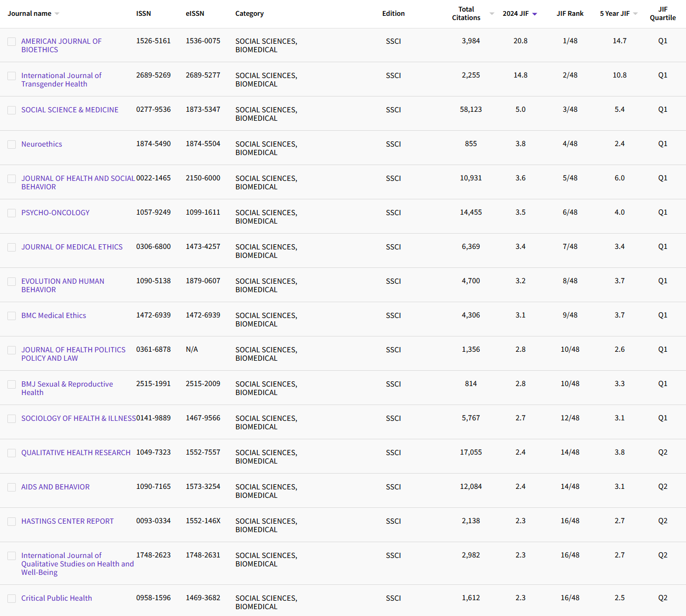Click the JIF Quartile column header
The image size is (686, 616).
pyautogui.click(x=662, y=14)
